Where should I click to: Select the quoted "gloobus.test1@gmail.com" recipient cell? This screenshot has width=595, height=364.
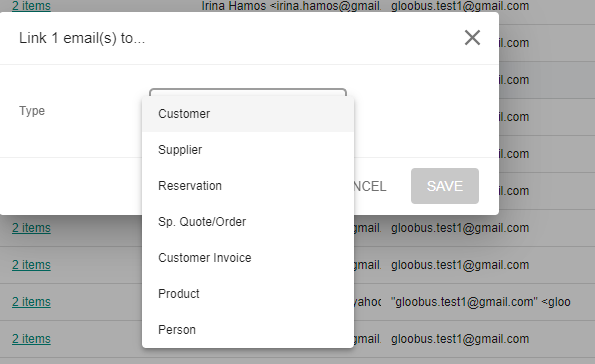pos(481,302)
